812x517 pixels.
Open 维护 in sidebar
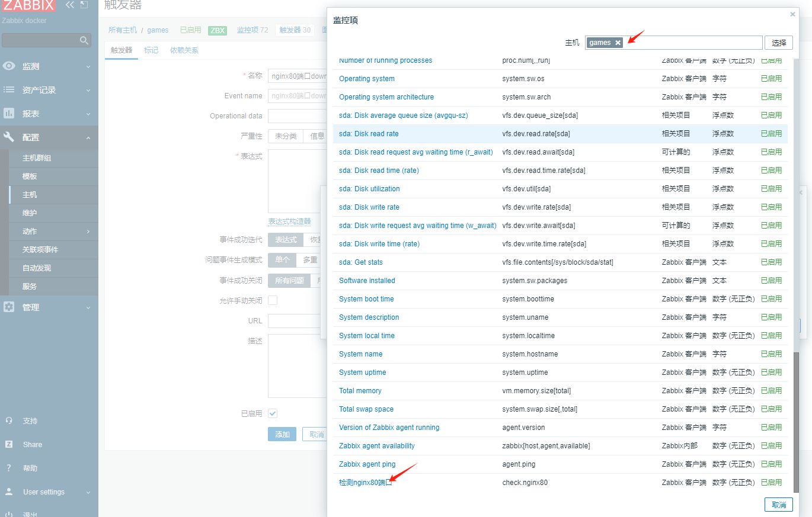(x=30, y=213)
